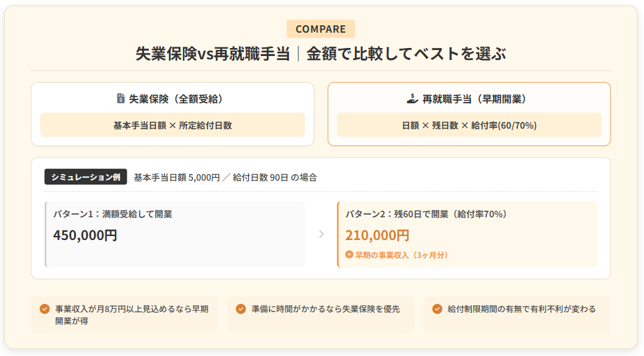The width and height of the screenshot is (644, 356).
Task: Click the hand-holding-money icon beside 再就職手当
Action: point(412,99)
